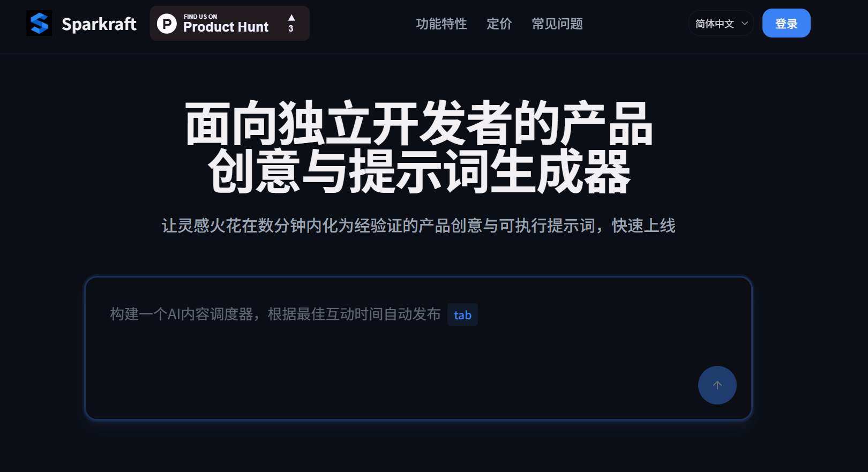Click the tab hint badge in the input

point(462,315)
